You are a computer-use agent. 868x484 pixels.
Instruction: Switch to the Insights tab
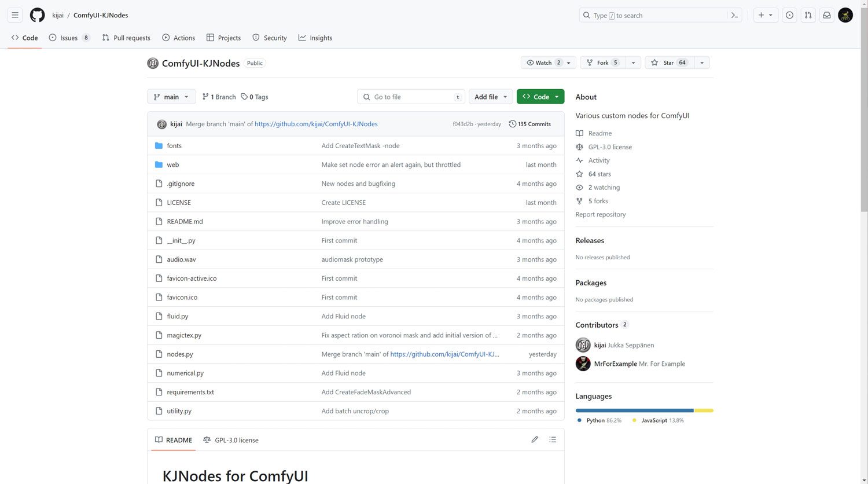pos(315,38)
